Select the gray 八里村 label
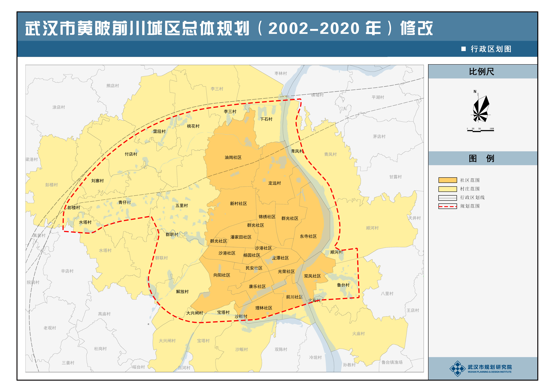Image resolution: width=555 pixels, height=392 pixels. click(x=387, y=293)
